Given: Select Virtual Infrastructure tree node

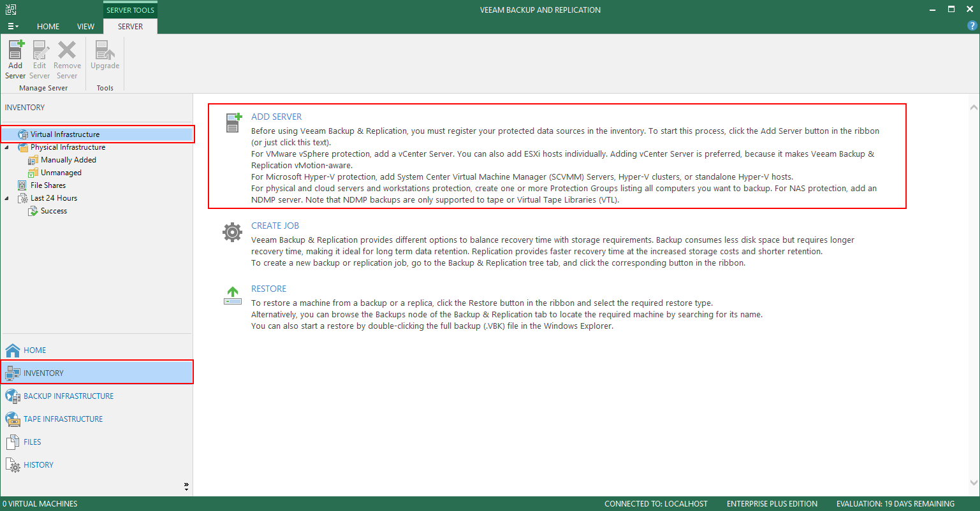Looking at the screenshot, I should click(98, 134).
